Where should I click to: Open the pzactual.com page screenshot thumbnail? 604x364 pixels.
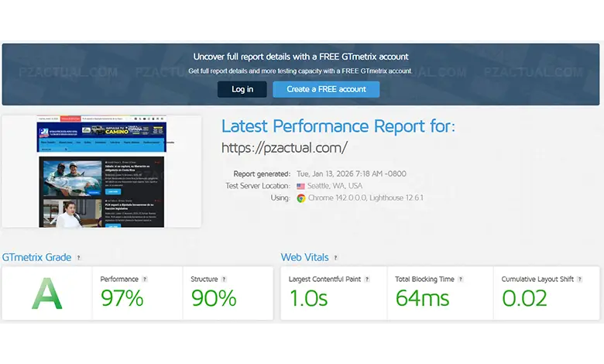[x=101, y=171]
